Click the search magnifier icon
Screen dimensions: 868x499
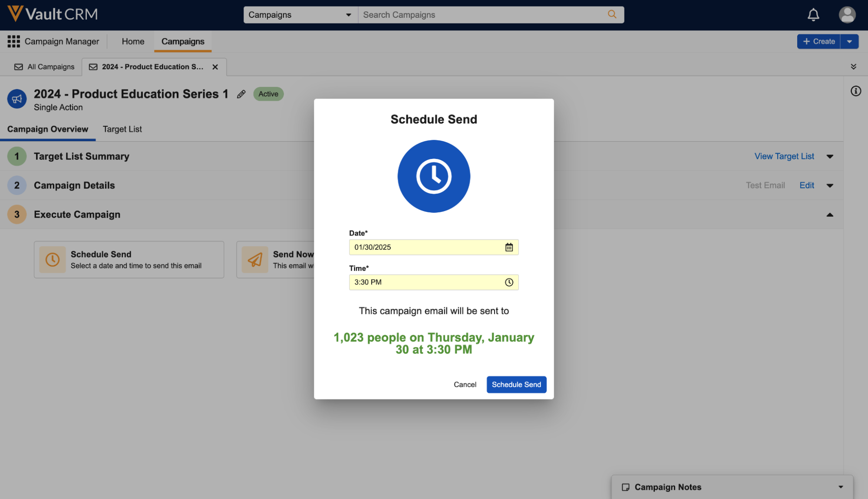coord(612,14)
